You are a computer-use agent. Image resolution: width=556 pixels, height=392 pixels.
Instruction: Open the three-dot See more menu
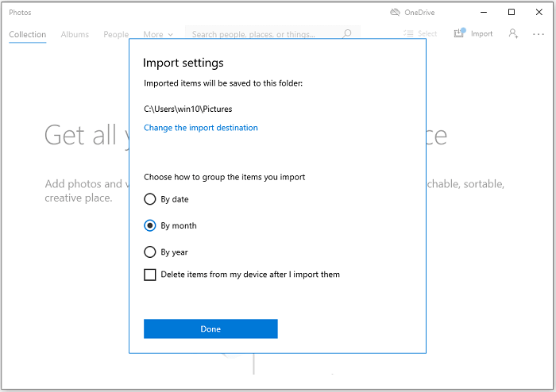pyautogui.click(x=540, y=33)
